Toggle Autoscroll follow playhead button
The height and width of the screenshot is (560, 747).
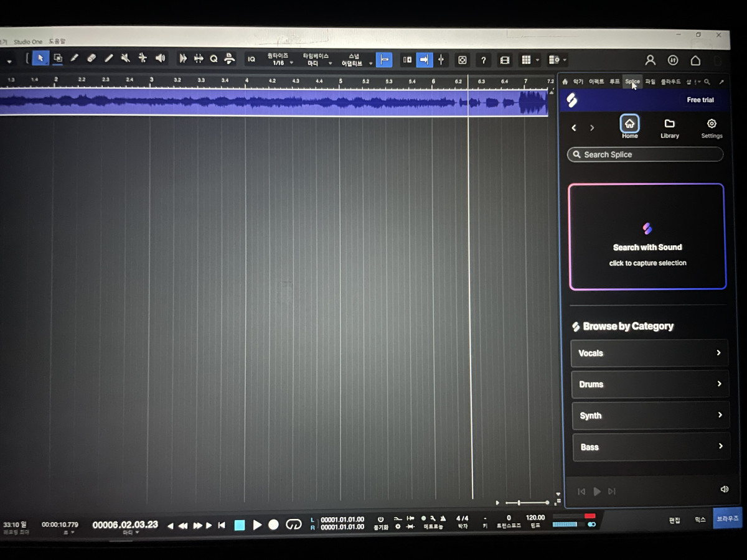(x=425, y=60)
